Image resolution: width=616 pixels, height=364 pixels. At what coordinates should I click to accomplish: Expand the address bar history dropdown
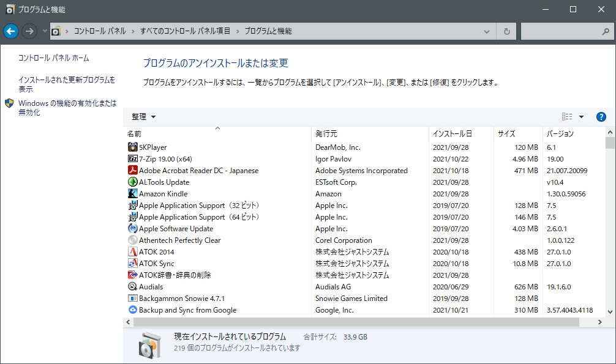(x=487, y=31)
